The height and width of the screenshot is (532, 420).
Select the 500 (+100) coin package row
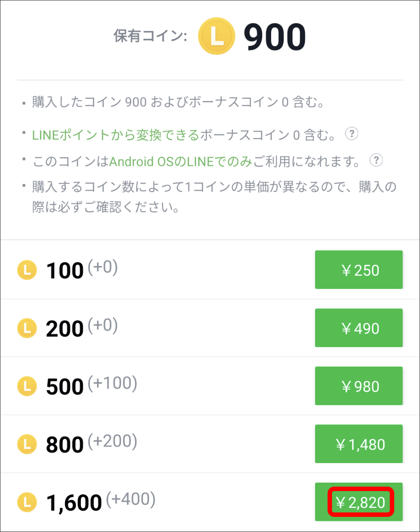(210, 386)
